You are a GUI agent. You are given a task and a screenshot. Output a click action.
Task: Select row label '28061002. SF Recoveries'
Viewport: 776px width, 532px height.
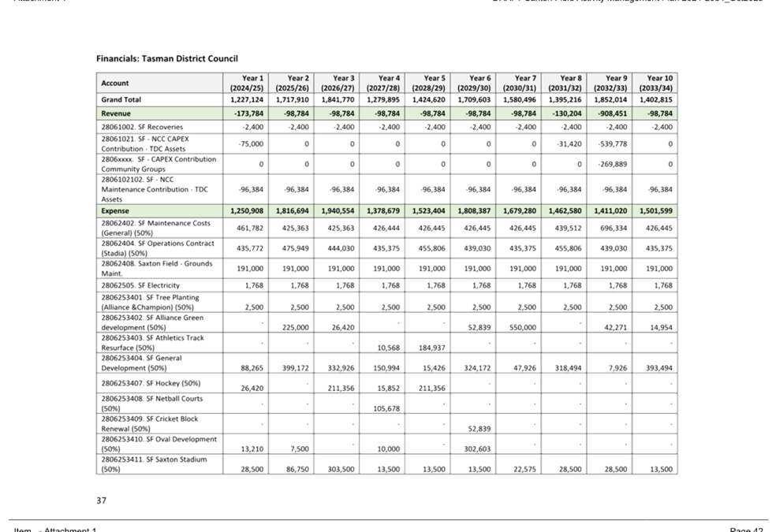[x=142, y=127]
